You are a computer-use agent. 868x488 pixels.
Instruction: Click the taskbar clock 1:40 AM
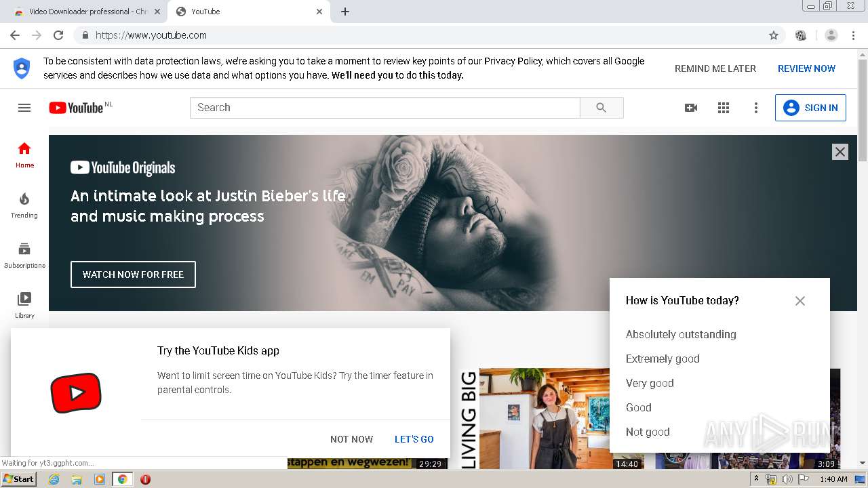[833, 479]
